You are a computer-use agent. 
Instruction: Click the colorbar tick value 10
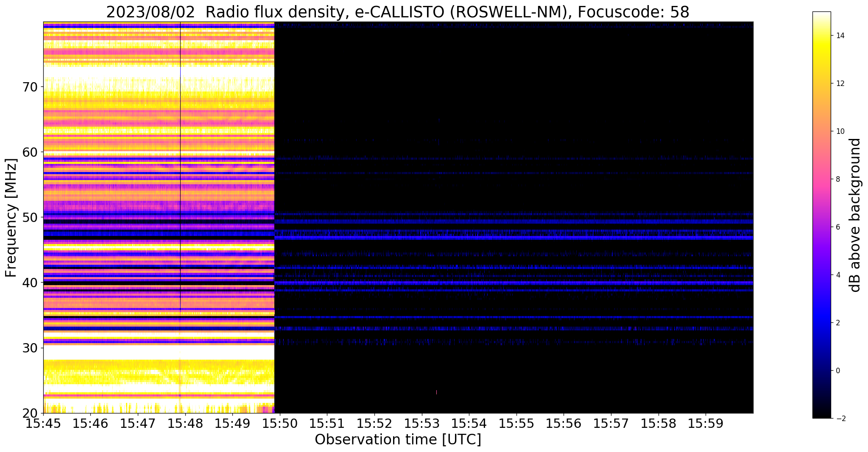click(x=840, y=131)
